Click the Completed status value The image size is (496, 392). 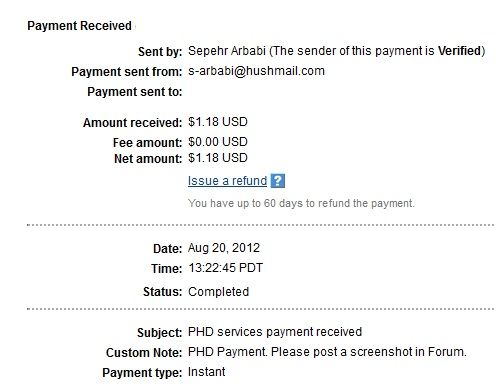pos(219,292)
